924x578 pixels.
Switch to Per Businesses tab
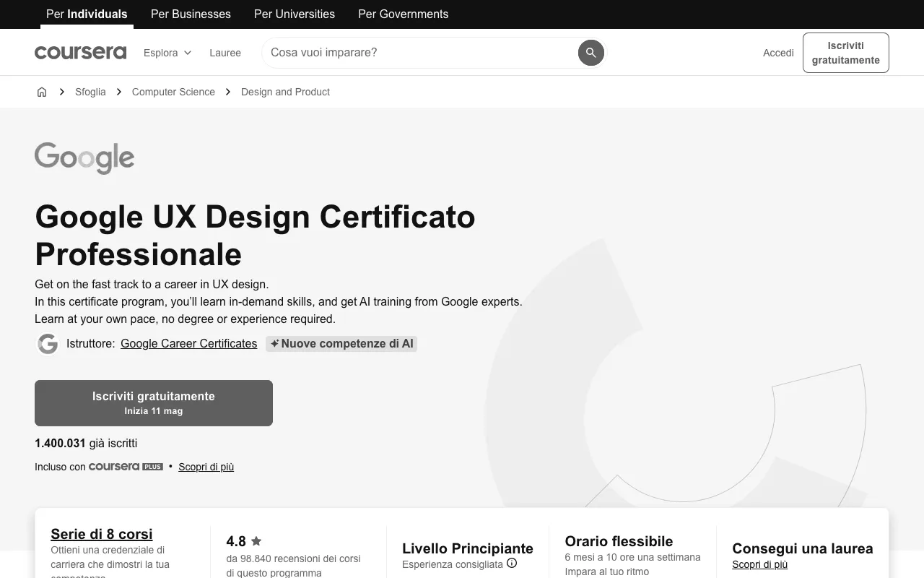click(x=191, y=14)
